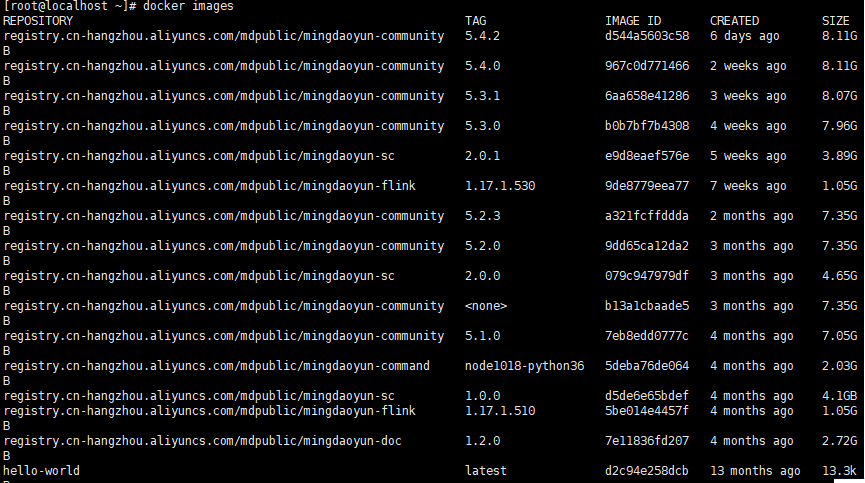This screenshot has width=865, height=483.
Task: Click image ID 6aa658e41286
Action: [647, 96]
